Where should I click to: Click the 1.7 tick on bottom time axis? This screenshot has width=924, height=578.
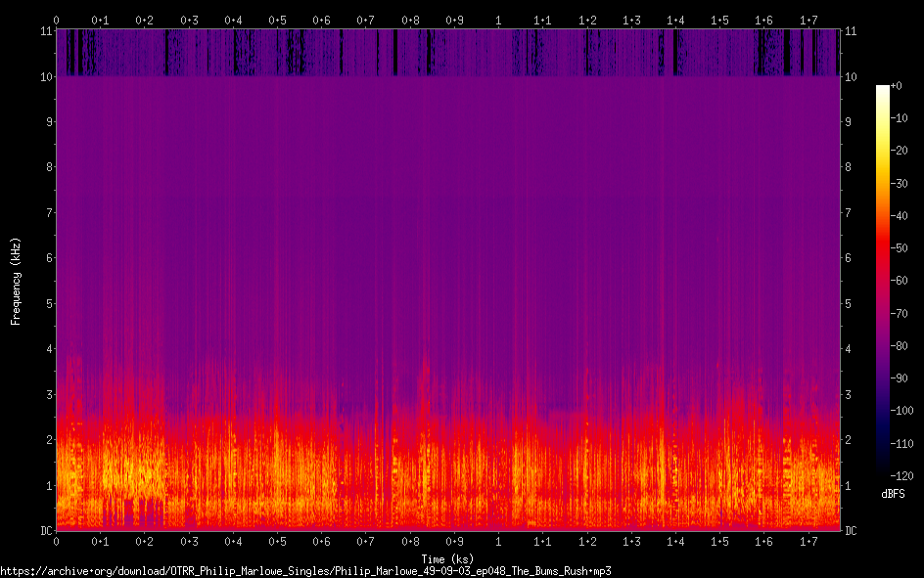[x=808, y=542]
